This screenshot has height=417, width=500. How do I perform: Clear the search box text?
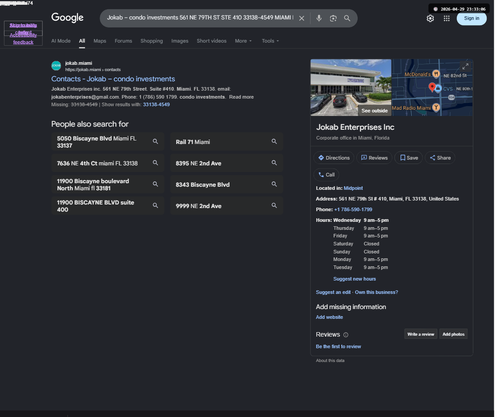(x=301, y=18)
